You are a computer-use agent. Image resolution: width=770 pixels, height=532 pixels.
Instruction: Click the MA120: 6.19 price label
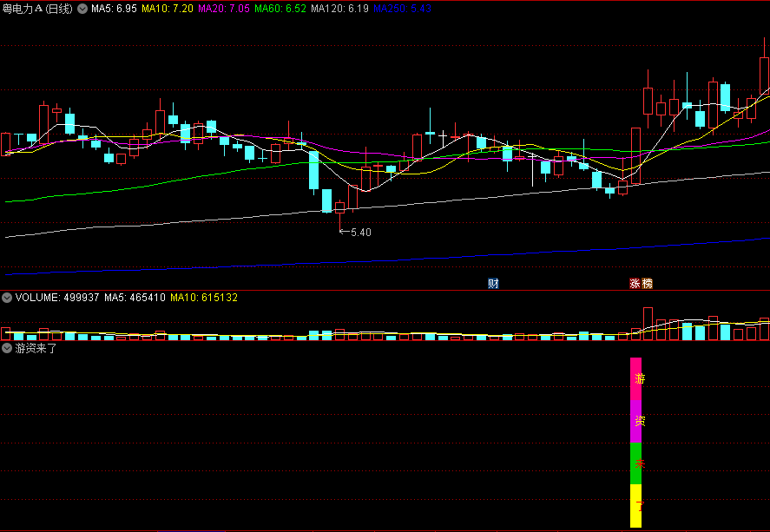point(339,9)
